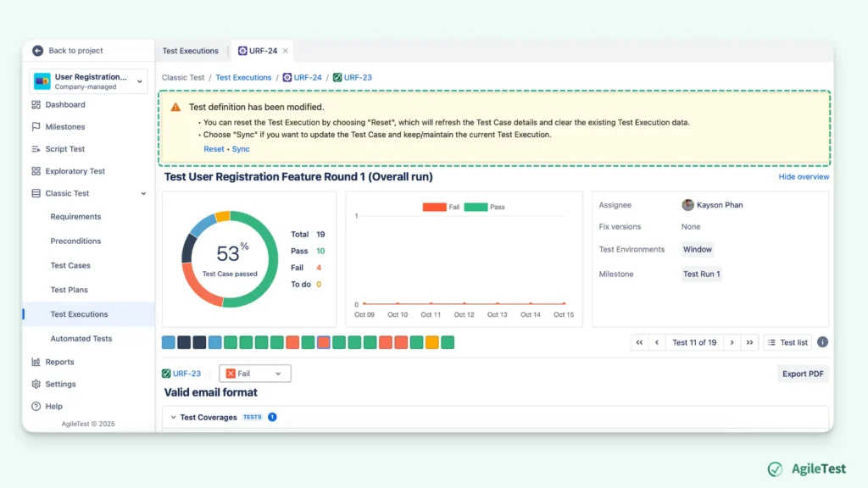The height and width of the screenshot is (488, 868).
Task: Click the User Registration project avatar
Action: pos(42,80)
